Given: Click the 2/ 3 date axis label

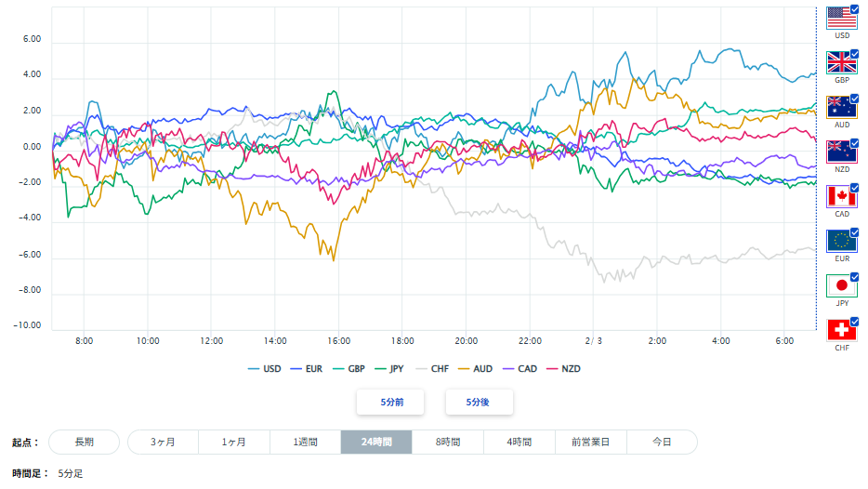Looking at the screenshot, I should click(594, 341).
